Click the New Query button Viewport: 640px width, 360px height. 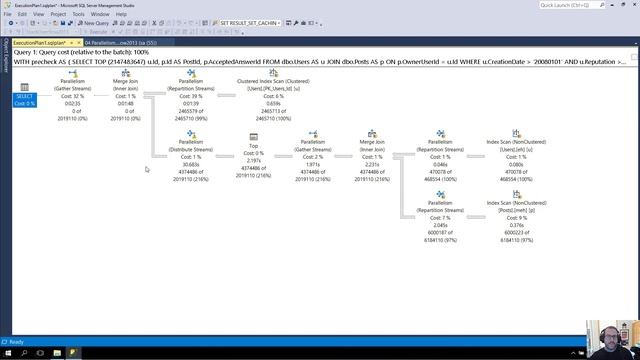click(x=93, y=23)
